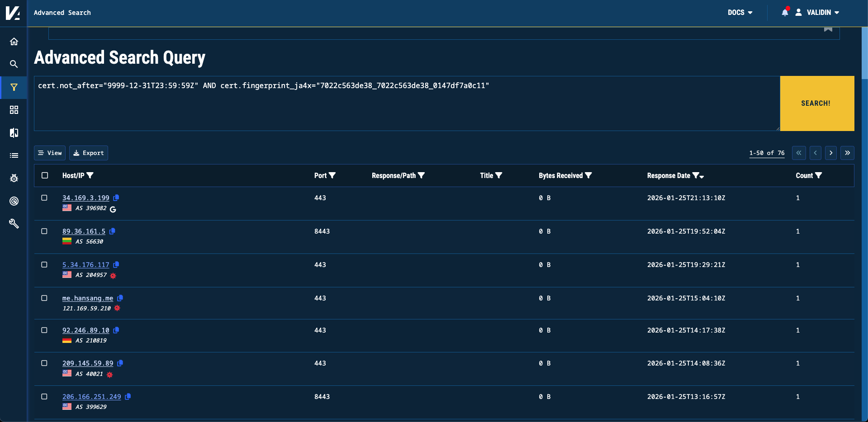
Task: Open the Dashboard grid icon in sidebar
Action: pyautogui.click(x=14, y=110)
